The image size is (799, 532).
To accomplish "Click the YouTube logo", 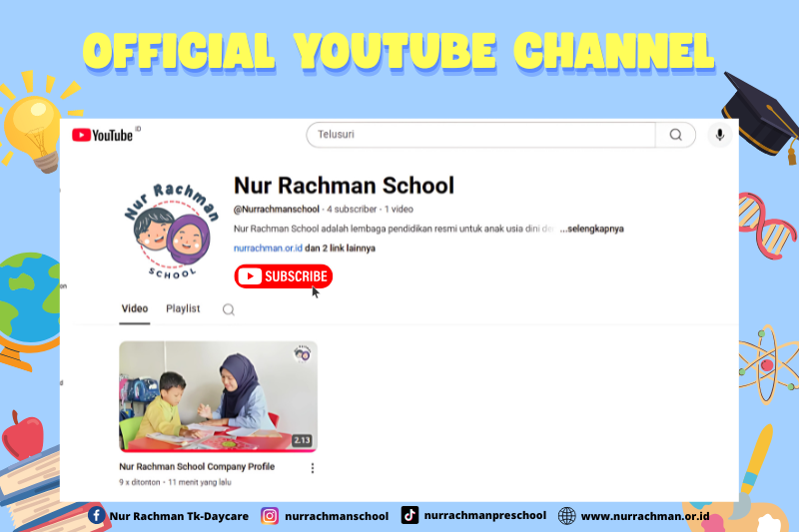I will point(102,135).
